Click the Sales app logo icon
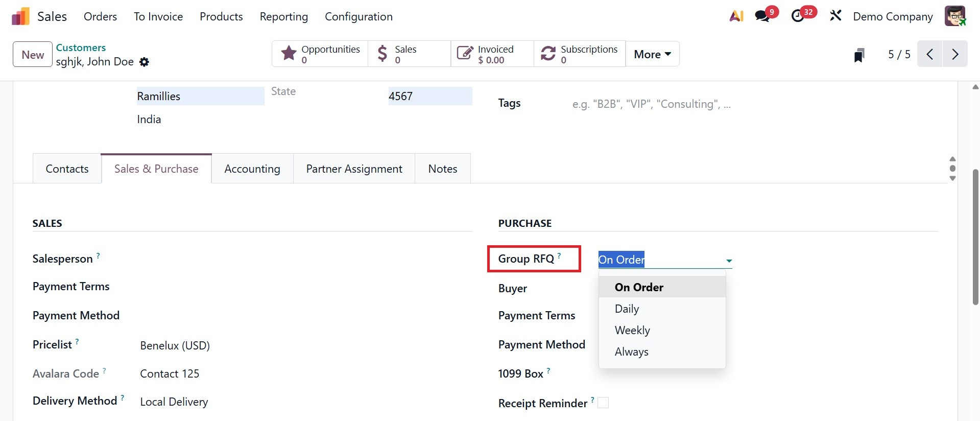The image size is (980, 421). coord(20,16)
